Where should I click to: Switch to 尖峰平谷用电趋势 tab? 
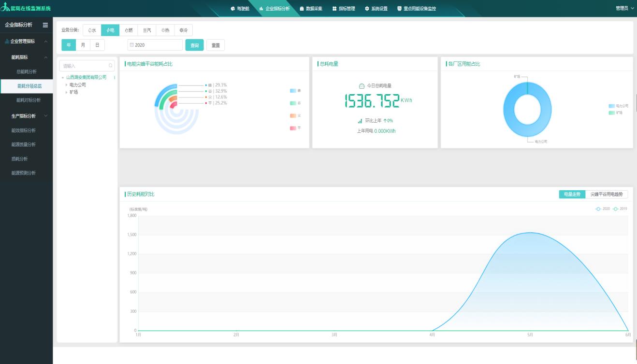click(x=606, y=194)
